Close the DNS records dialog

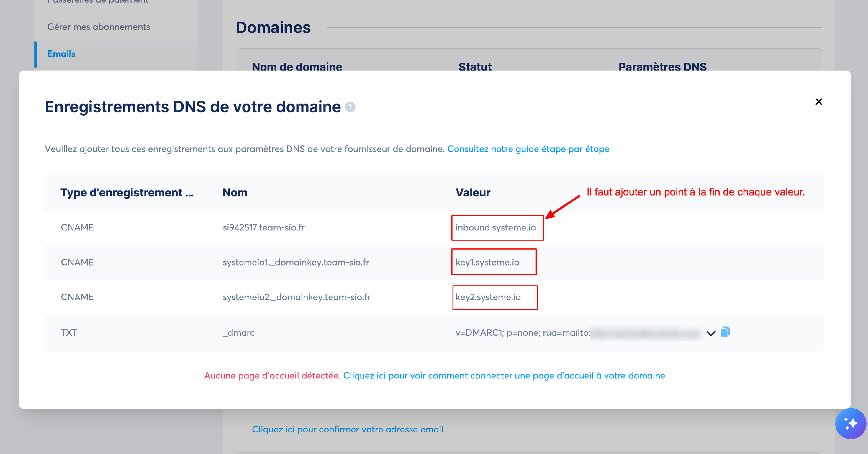(819, 102)
